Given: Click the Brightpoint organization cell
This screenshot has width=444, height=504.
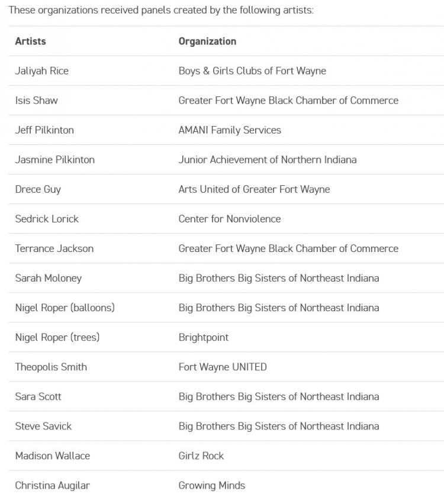Looking at the screenshot, I should [204, 337].
